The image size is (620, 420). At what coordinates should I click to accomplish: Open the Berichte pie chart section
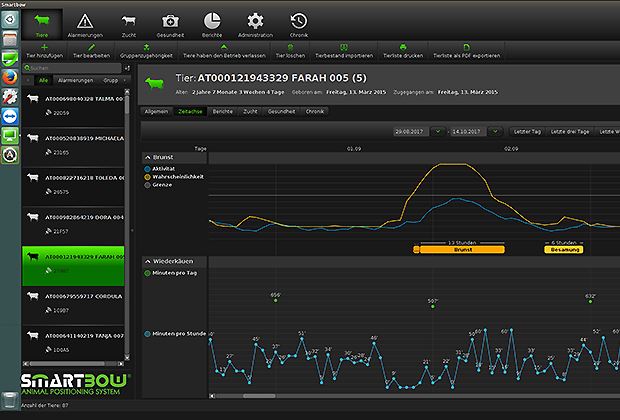pos(212,25)
